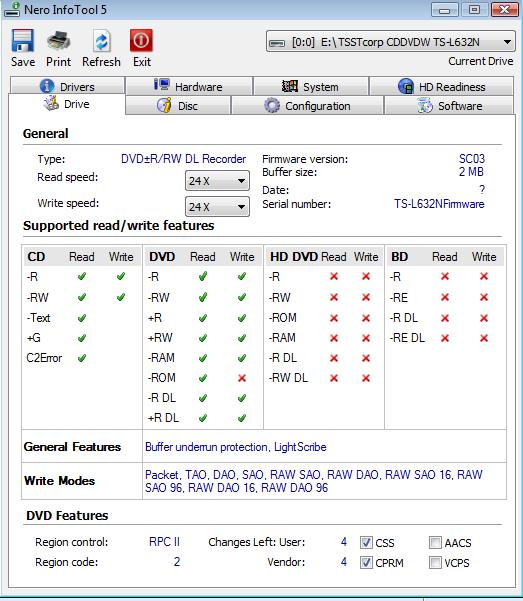
Task: Toggle the CPRM checkbox
Action: tap(366, 562)
